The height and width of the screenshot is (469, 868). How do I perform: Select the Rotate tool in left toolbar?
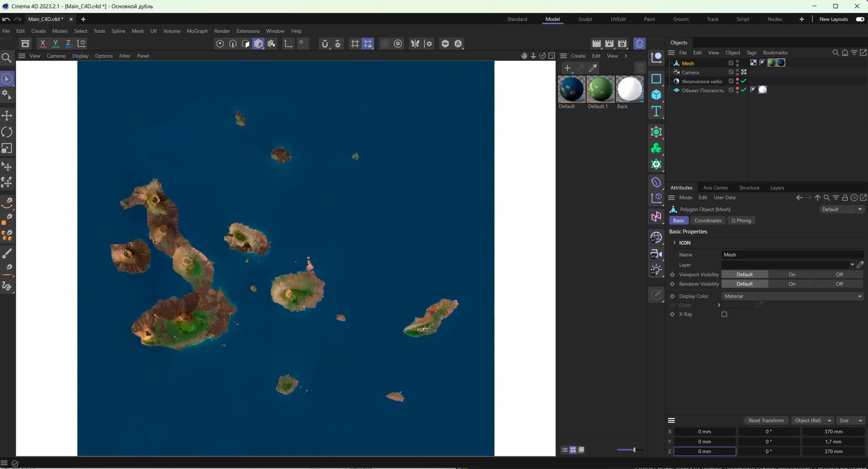(x=7, y=132)
